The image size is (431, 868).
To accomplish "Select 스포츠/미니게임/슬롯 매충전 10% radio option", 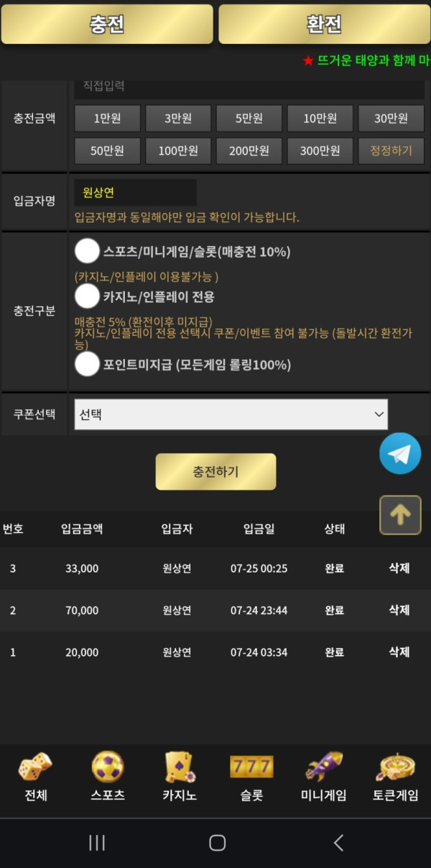I will [87, 251].
